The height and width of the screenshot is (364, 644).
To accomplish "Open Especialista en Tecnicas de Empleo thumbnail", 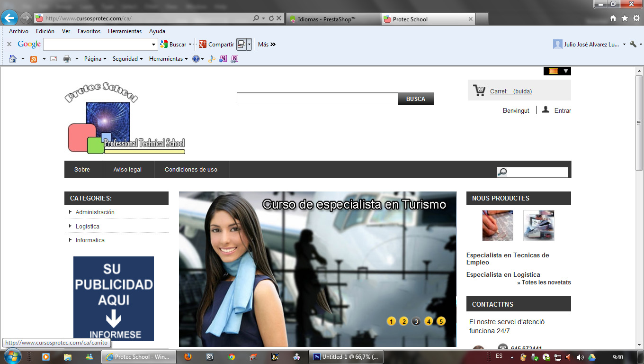I will [x=498, y=226].
